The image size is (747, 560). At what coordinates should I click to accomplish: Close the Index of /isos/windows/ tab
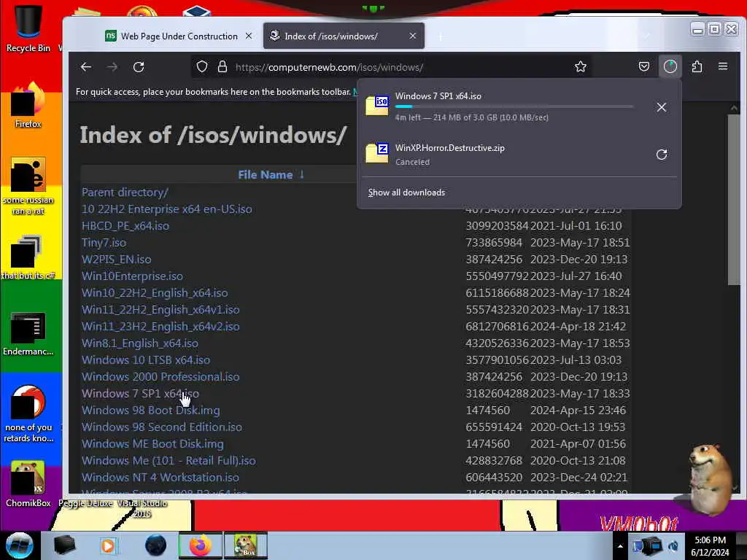pyautogui.click(x=413, y=36)
